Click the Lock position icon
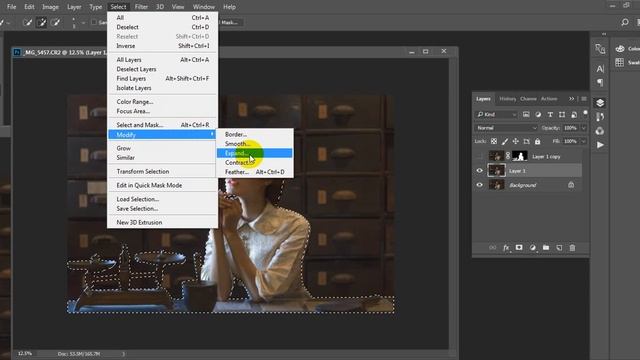The image size is (640, 360). coord(516,141)
